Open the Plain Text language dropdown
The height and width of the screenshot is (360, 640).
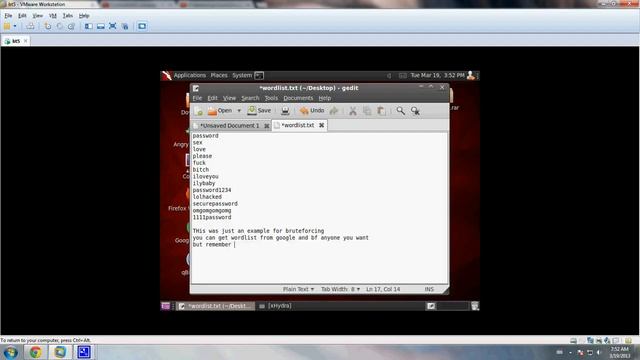click(298, 289)
